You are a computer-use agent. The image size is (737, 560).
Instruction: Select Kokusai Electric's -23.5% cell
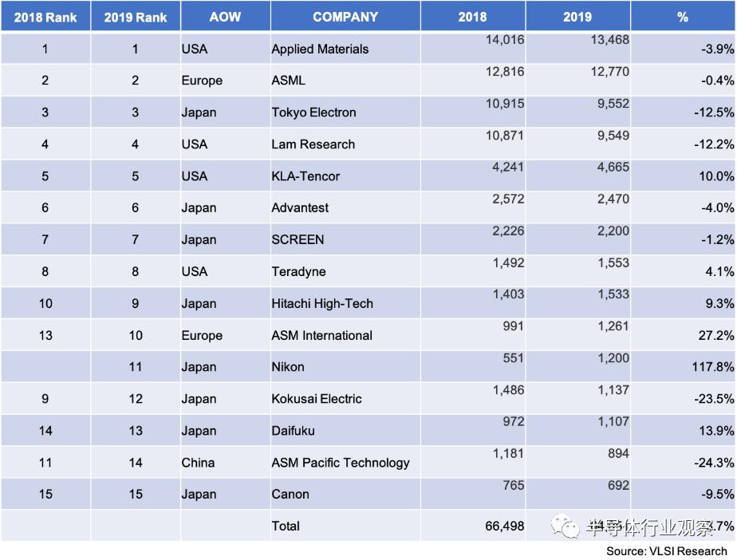tap(715, 399)
